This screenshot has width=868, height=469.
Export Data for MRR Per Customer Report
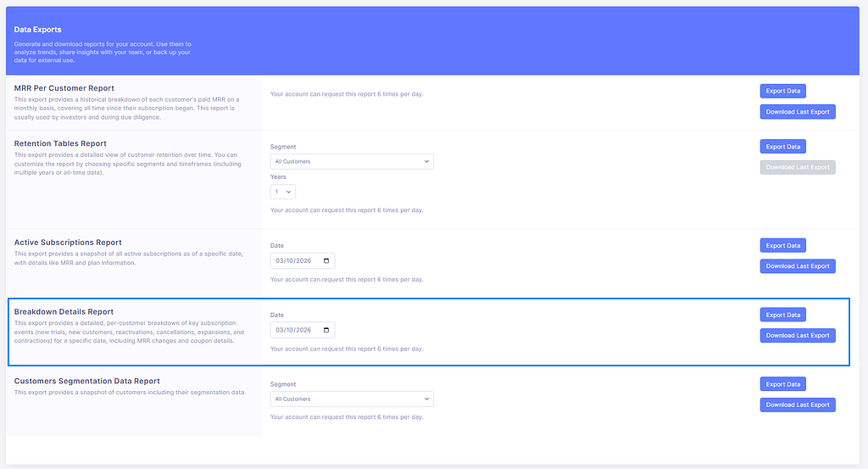(x=782, y=91)
